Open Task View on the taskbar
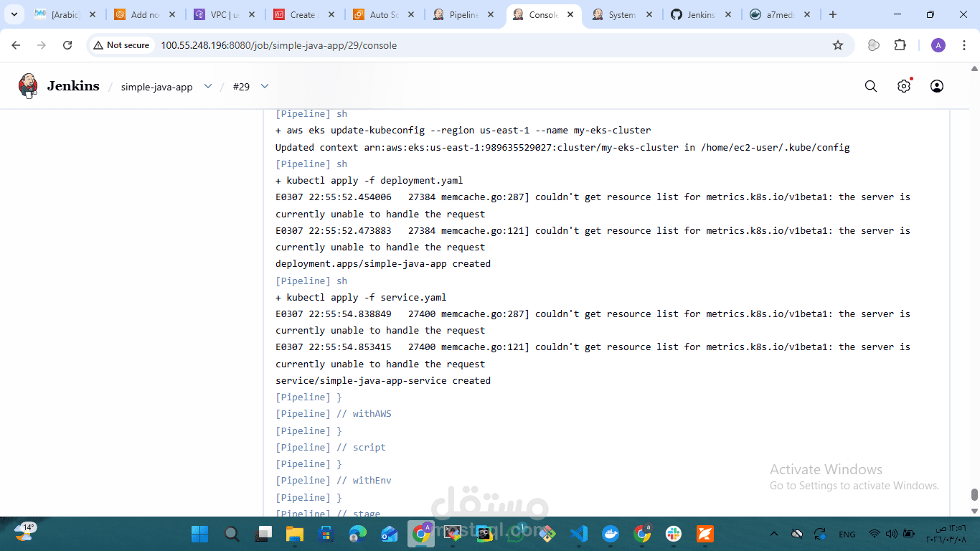The image size is (980, 551). pos(265,534)
